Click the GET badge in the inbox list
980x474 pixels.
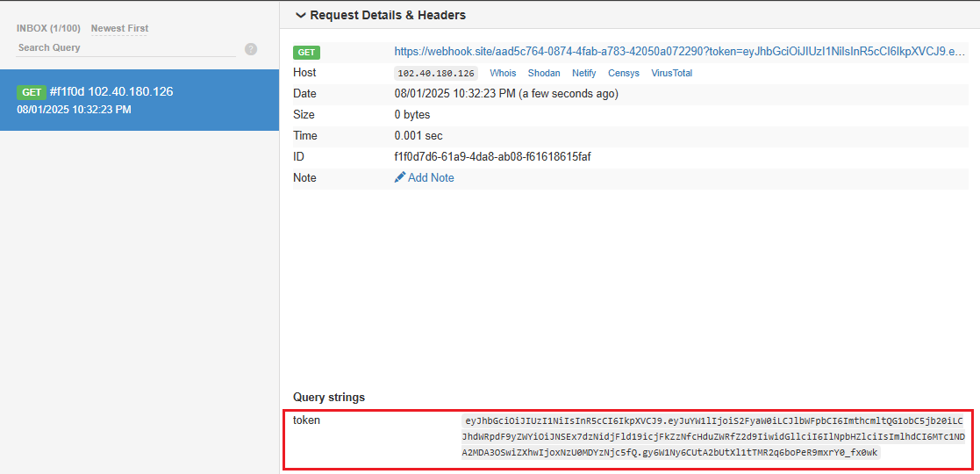[x=32, y=92]
